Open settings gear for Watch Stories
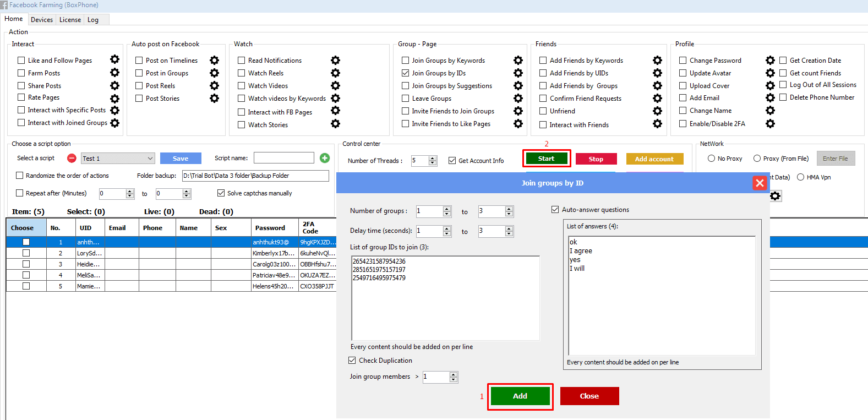 335,124
